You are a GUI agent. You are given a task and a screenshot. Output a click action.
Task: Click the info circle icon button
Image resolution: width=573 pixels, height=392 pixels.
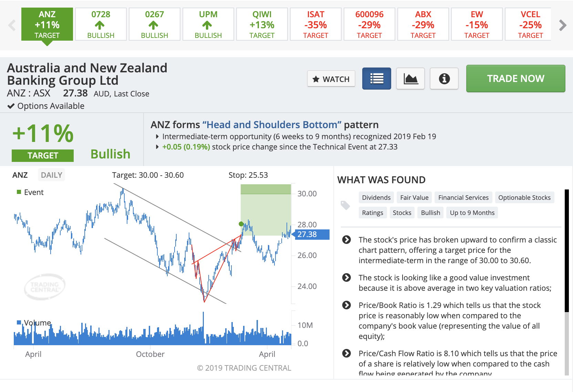[444, 79]
